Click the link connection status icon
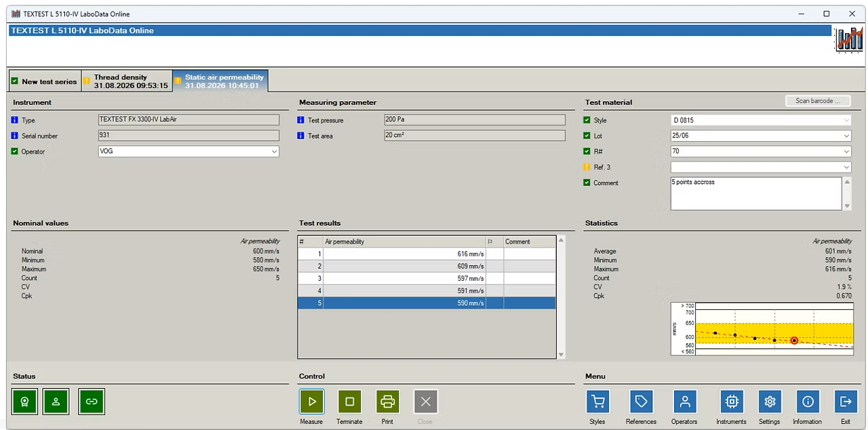This screenshot has height=430, width=868. tap(92, 402)
